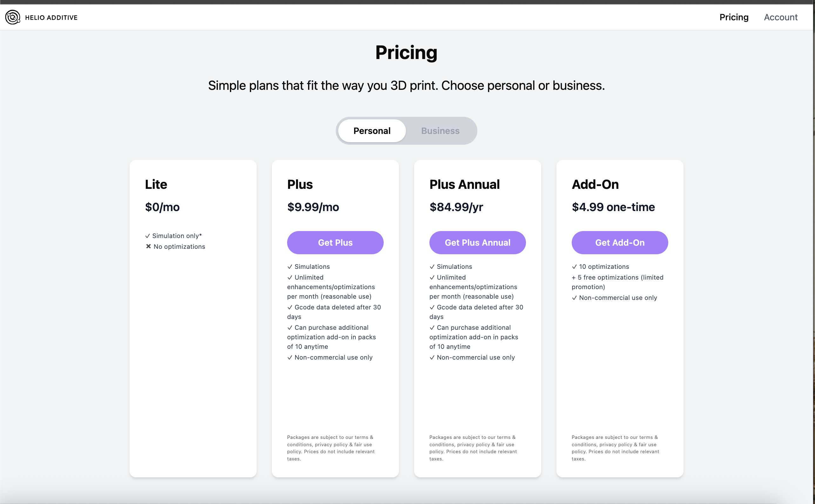The image size is (815, 504).
Task: Click the Plus Annual price text
Action: pos(456,207)
